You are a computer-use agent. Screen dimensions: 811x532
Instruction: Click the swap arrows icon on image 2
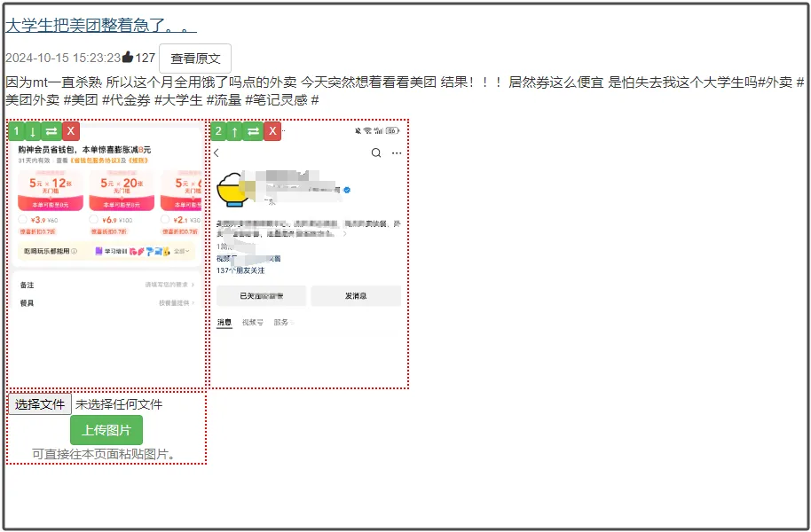coord(253,131)
